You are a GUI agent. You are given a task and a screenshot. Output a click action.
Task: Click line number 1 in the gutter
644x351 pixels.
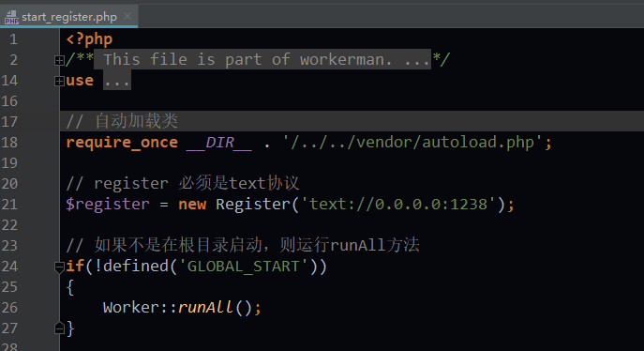coord(13,39)
